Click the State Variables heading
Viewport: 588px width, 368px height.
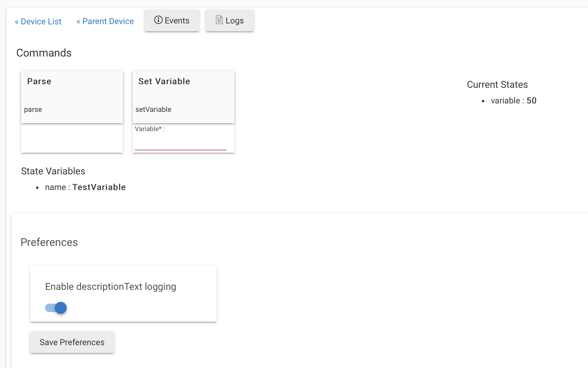53,171
